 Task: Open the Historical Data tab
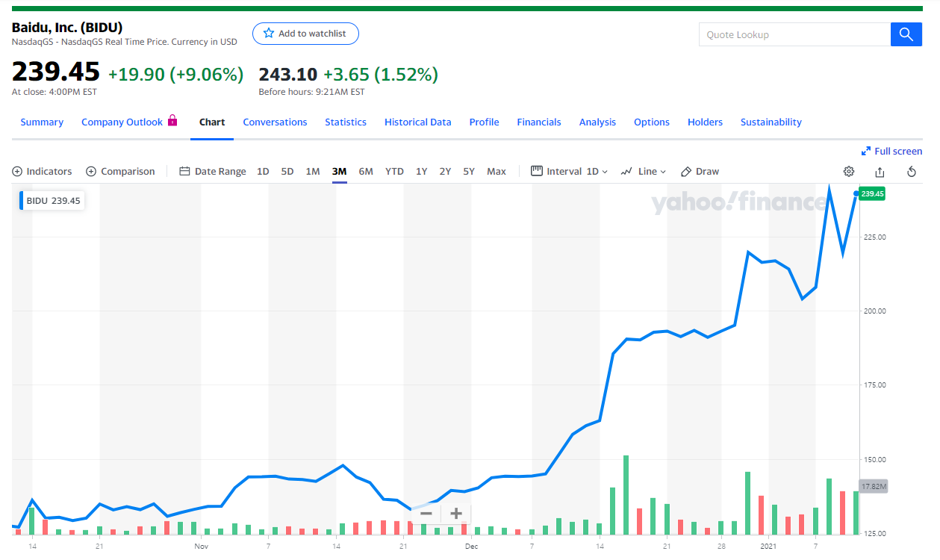418,122
